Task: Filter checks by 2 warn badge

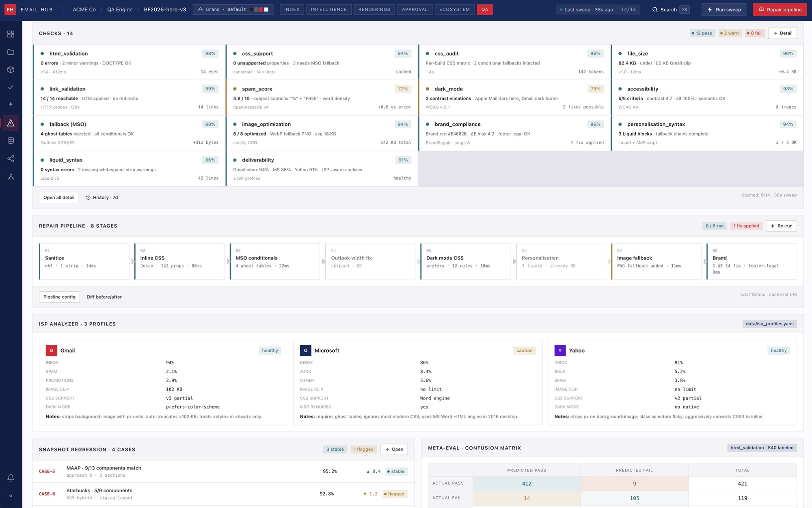Action: 730,33
